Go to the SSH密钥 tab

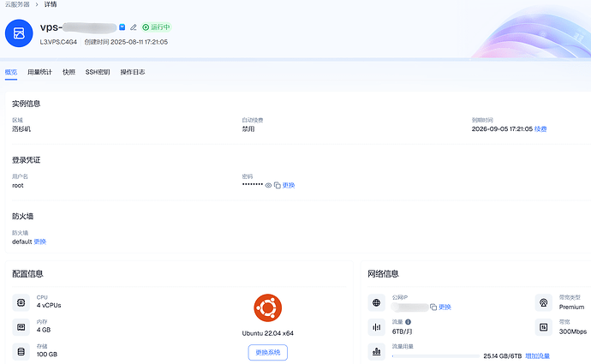click(98, 72)
